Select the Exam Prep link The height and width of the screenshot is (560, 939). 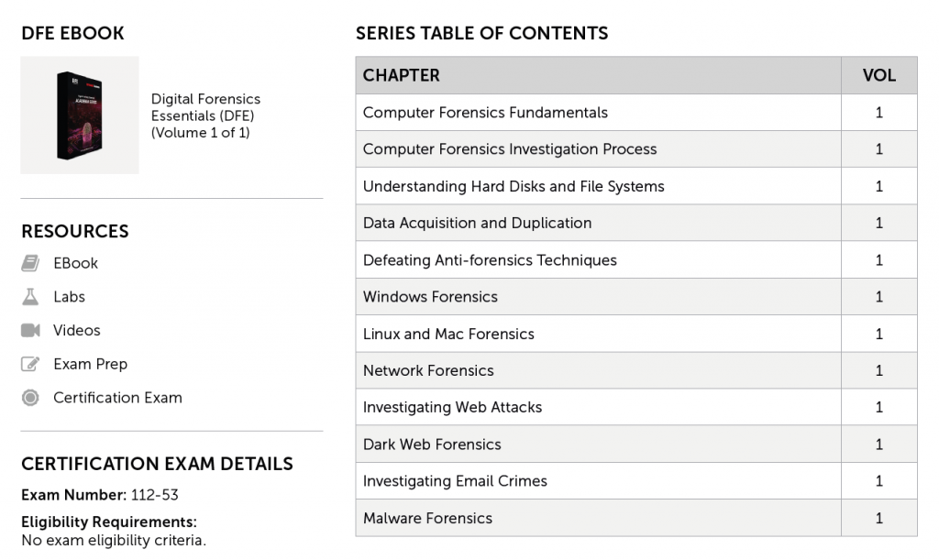point(90,364)
